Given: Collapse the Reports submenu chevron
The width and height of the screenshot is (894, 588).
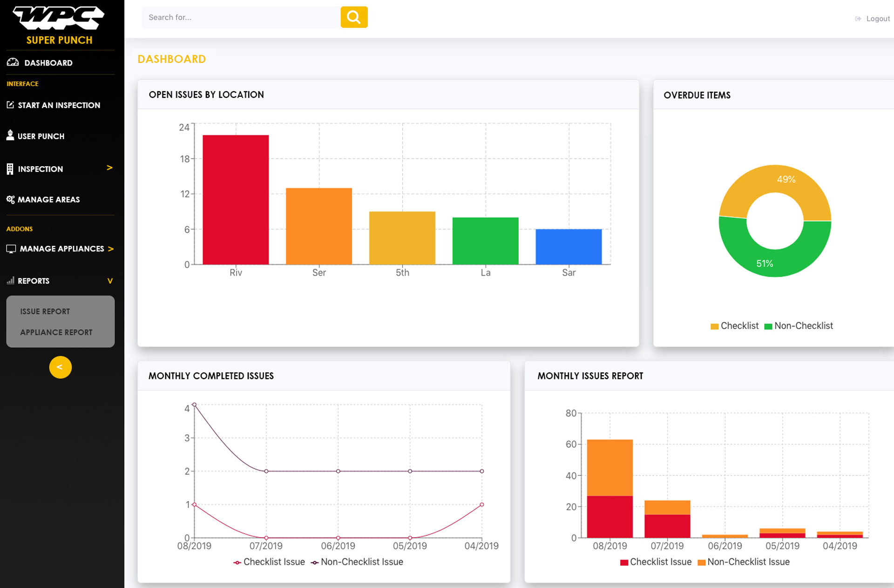Looking at the screenshot, I should 110,281.
